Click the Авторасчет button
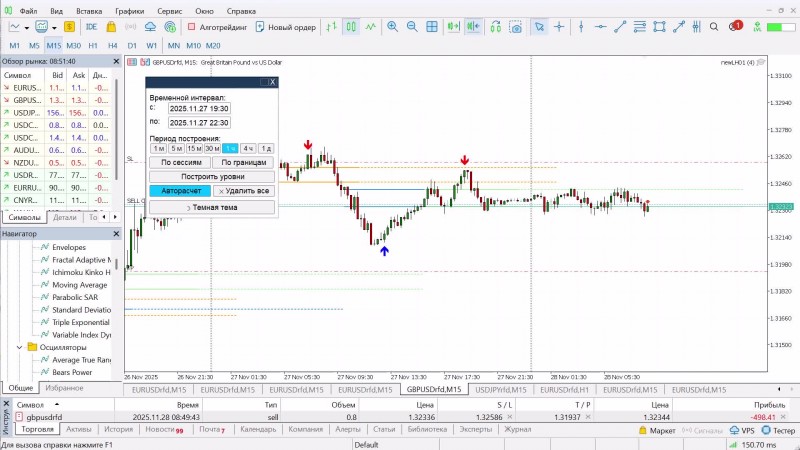800x450 pixels. click(x=181, y=191)
